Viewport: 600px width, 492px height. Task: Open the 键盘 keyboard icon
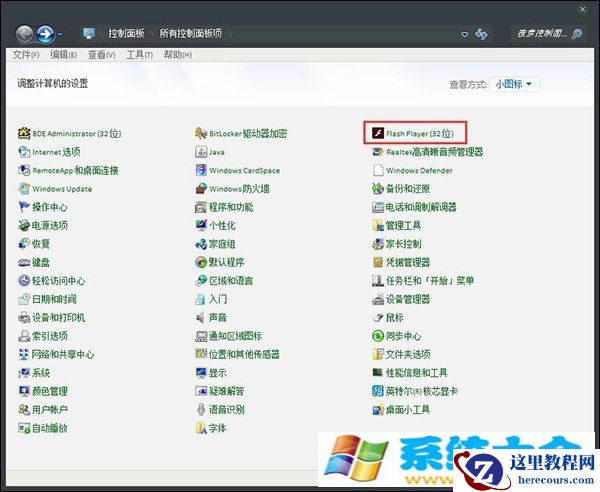point(24,262)
